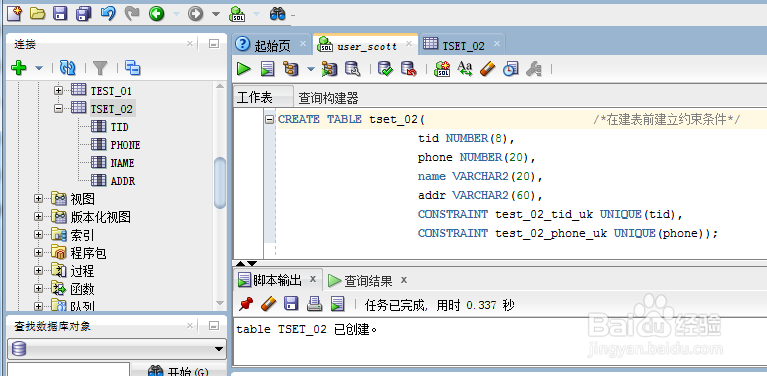The image size is (767, 376).
Task: Collapse the TSET_02 table node
Action: (x=59, y=109)
